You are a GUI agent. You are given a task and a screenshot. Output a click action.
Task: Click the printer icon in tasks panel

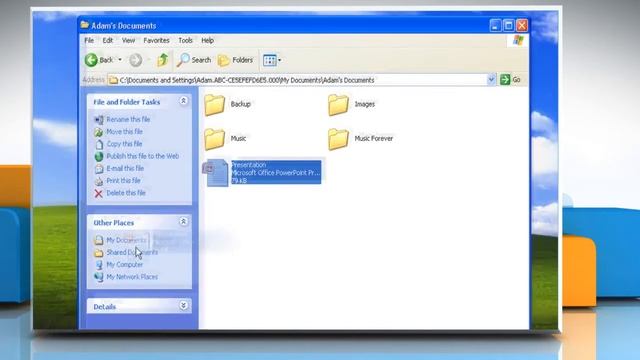tap(98, 181)
